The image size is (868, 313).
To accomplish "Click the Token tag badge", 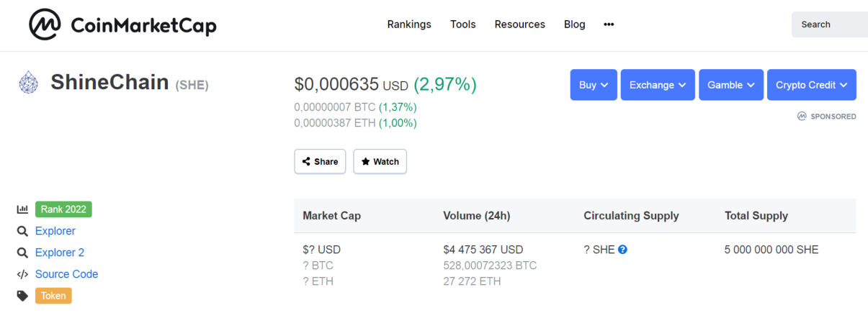I will pos(53,296).
